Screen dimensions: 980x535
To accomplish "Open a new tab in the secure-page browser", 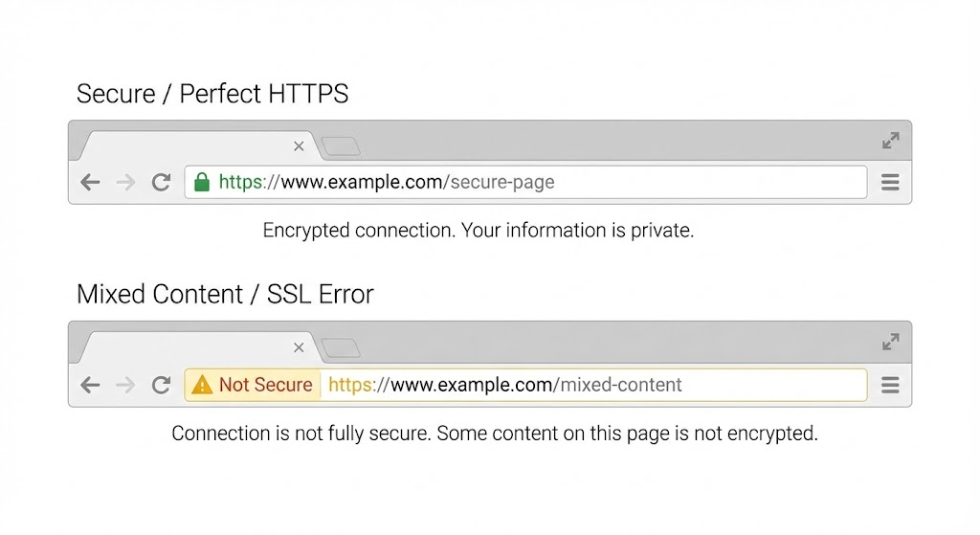I will click(x=341, y=146).
